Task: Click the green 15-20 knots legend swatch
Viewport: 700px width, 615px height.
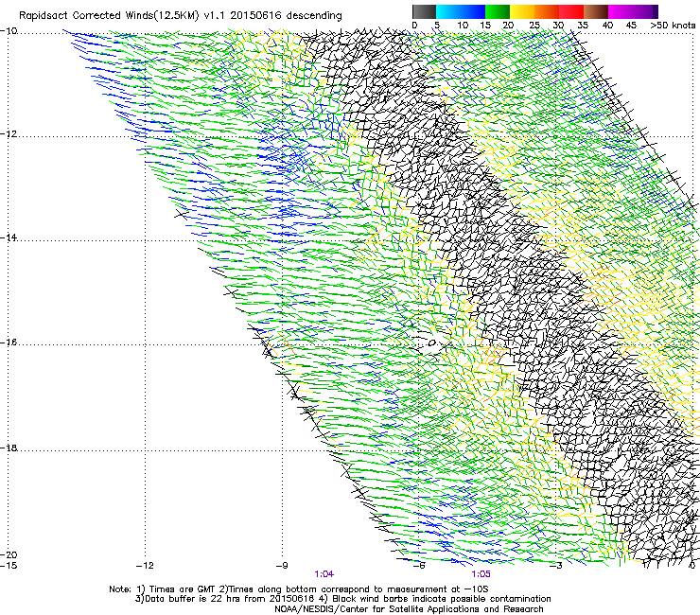Action: tap(498, 11)
